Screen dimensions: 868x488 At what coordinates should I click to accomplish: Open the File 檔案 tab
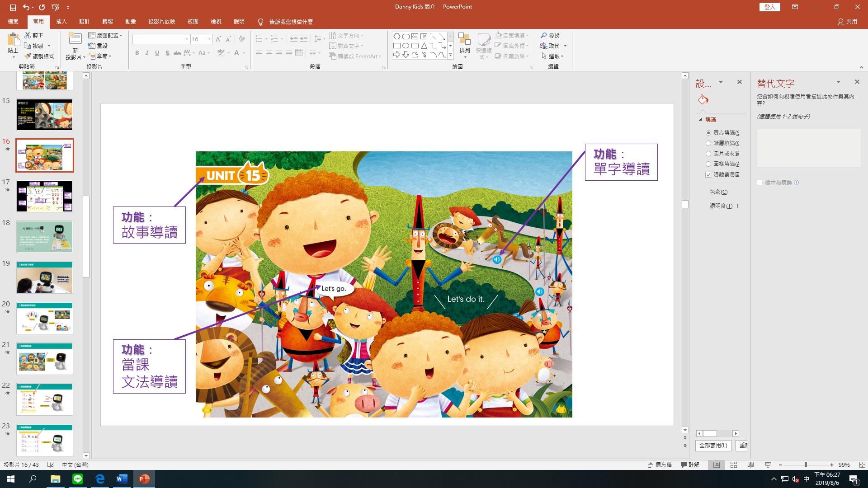click(13, 22)
